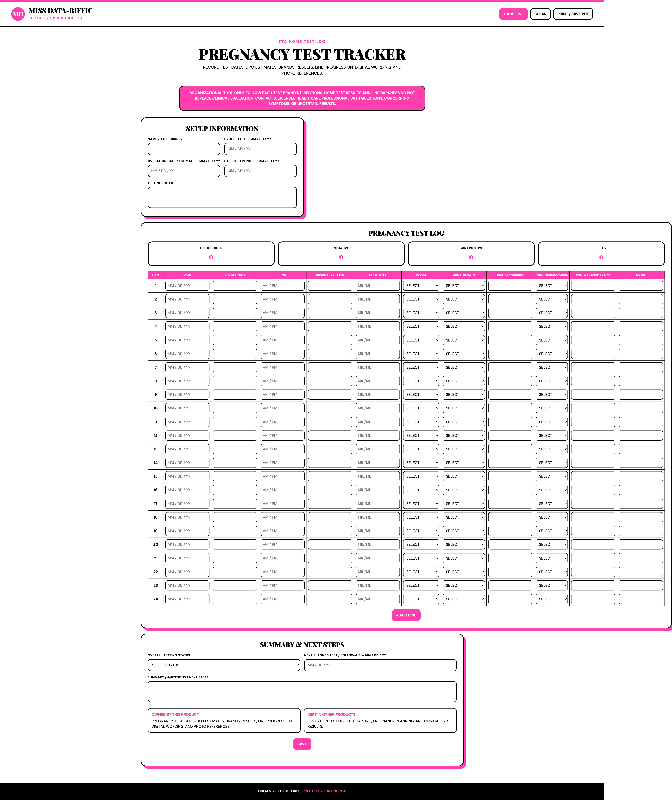
Task: Click Photo Filename / Link field row 17
Action: pos(593,503)
